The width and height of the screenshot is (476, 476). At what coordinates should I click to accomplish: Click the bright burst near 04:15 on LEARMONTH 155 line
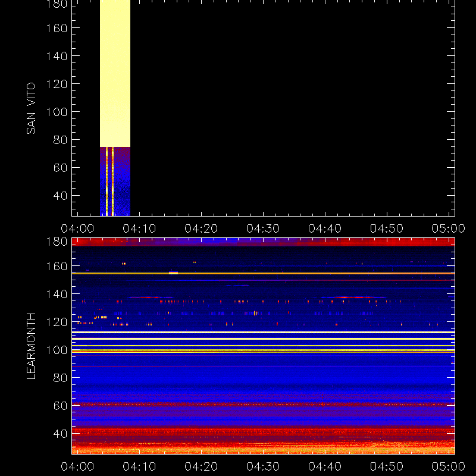[x=173, y=273]
